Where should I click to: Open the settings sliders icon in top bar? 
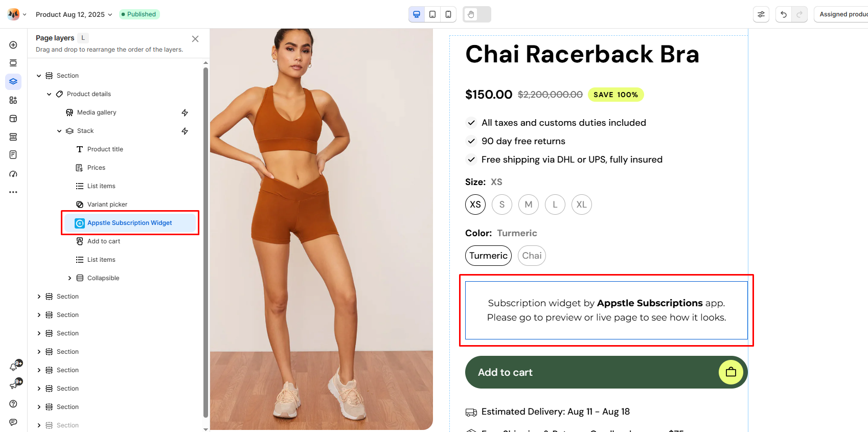click(761, 14)
